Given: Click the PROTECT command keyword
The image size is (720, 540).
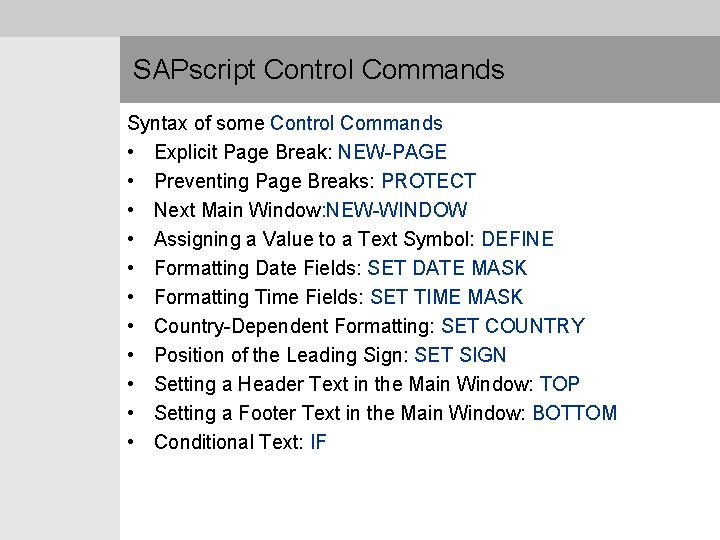Looking at the screenshot, I should coord(429,181).
